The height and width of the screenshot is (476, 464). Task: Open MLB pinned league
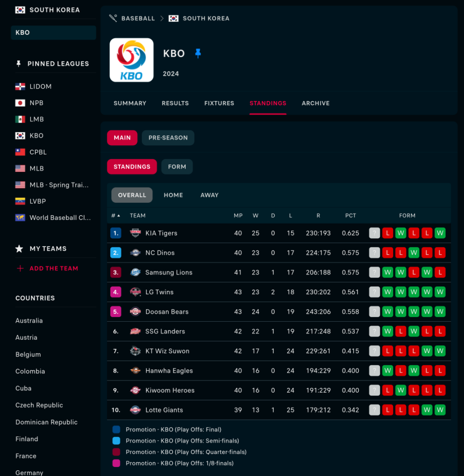tap(37, 169)
